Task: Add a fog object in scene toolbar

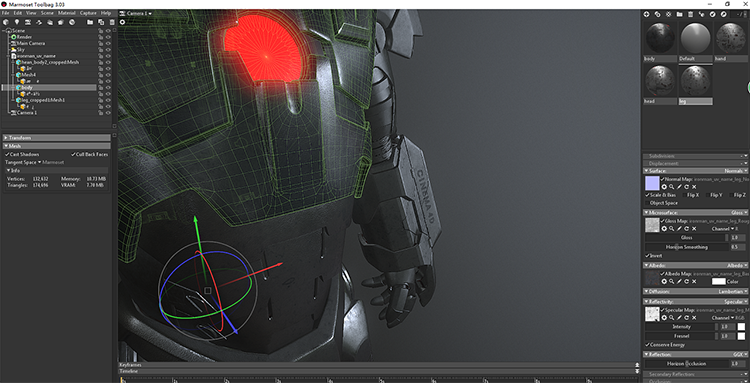Action: click(50, 22)
